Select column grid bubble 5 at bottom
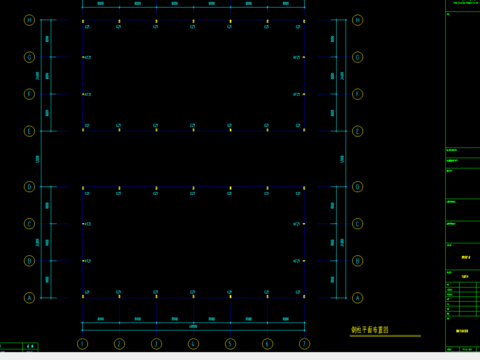This screenshot has height=360, width=480. pos(230,344)
